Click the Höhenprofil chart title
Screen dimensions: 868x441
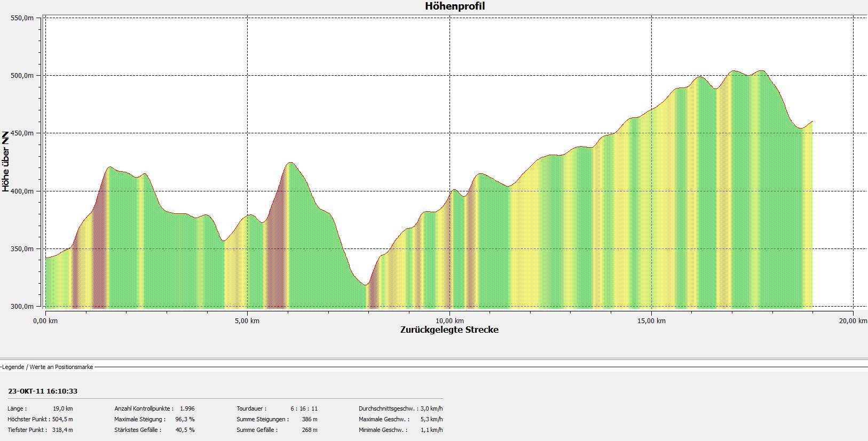pyautogui.click(x=455, y=6)
